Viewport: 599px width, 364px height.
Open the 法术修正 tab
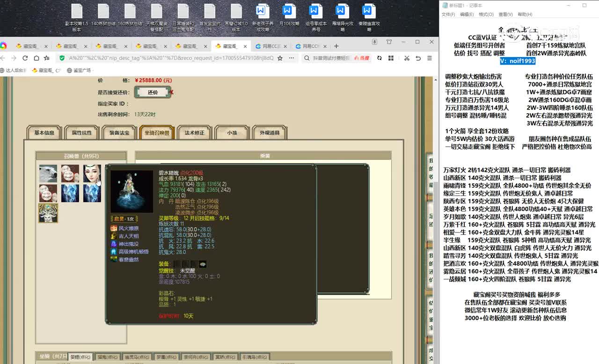195,133
